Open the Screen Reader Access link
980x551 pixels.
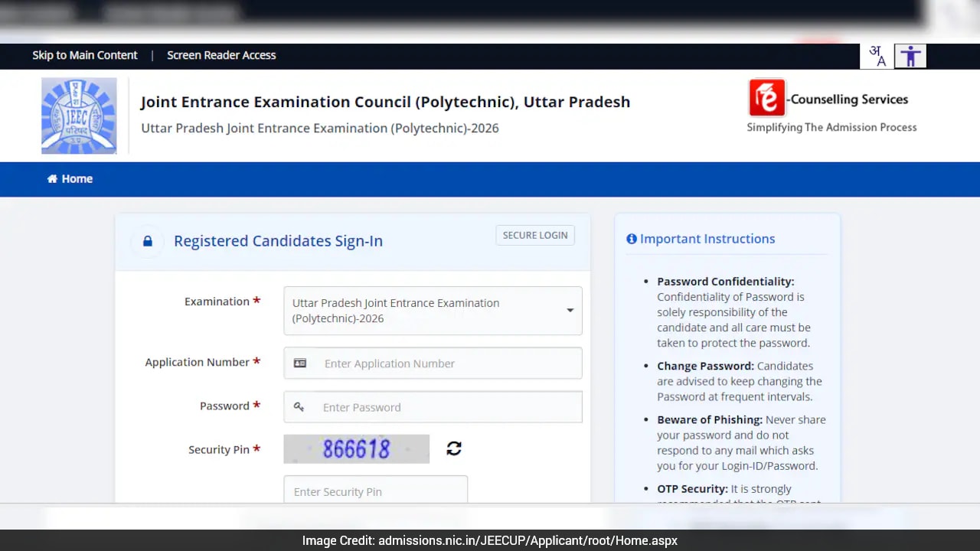221,55
